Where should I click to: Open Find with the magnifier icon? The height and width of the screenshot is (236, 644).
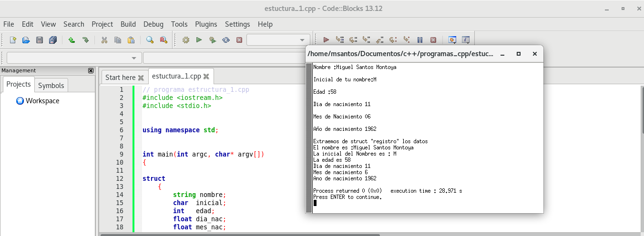click(x=150, y=40)
